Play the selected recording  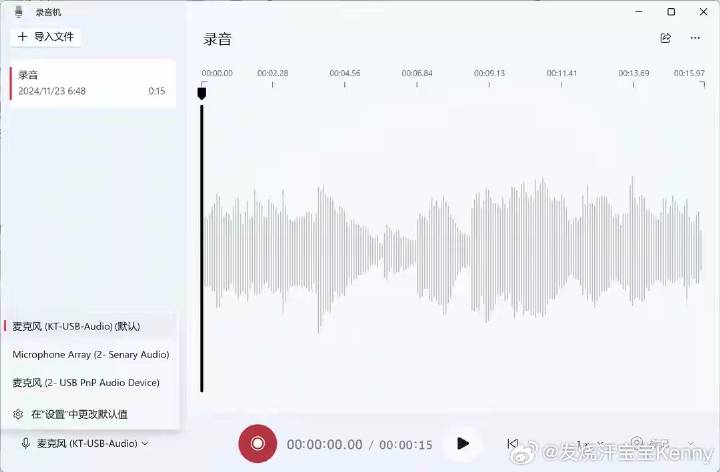tap(462, 443)
